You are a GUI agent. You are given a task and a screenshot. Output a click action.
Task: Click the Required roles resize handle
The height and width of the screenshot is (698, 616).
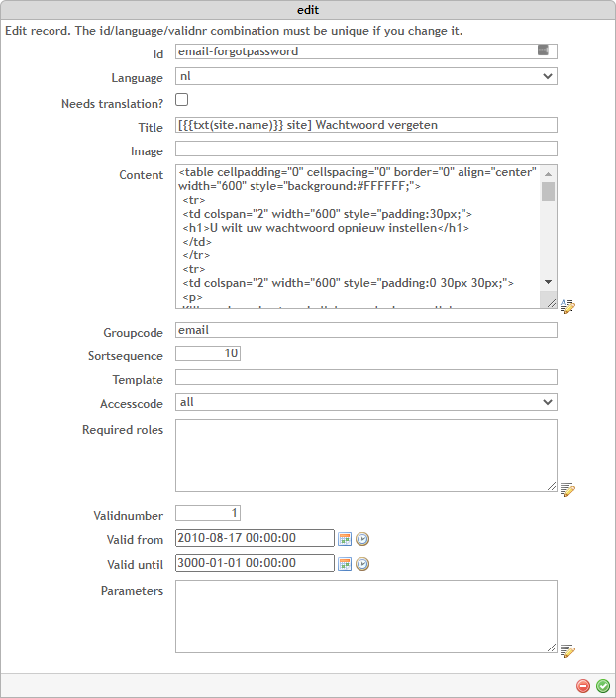click(x=552, y=486)
